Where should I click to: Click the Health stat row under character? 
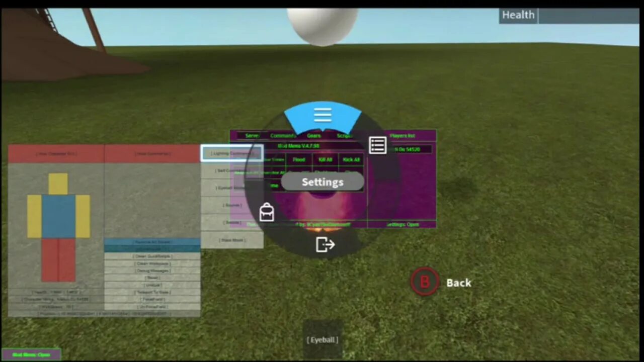point(56,292)
